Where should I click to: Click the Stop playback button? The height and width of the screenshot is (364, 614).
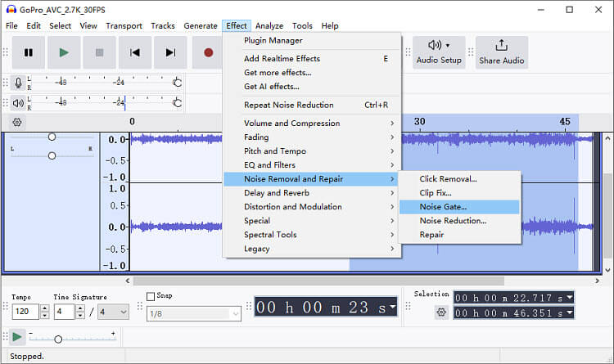coord(99,52)
